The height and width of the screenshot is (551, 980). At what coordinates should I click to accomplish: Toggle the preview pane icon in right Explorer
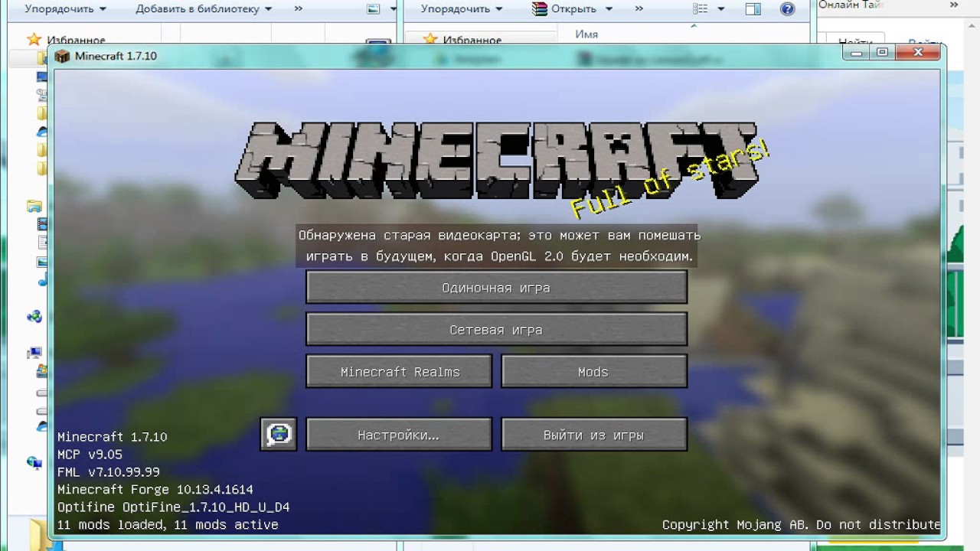753,9
